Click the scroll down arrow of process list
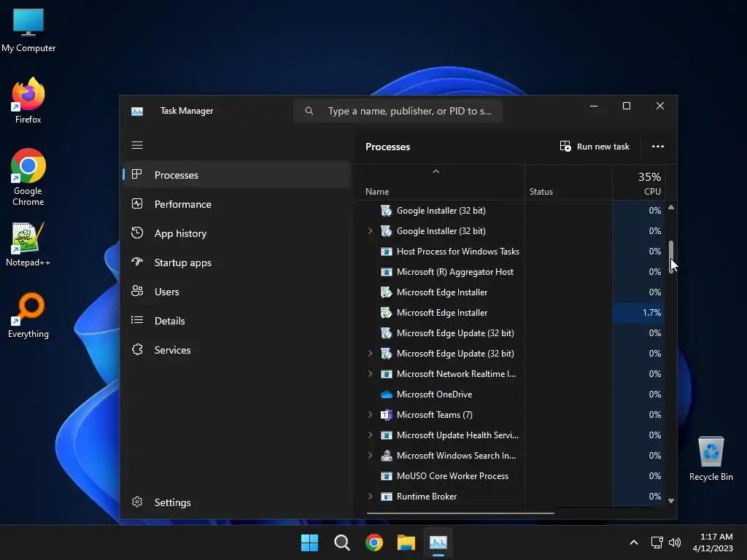The image size is (747, 560). pyautogui.click(x=671, y=500)
